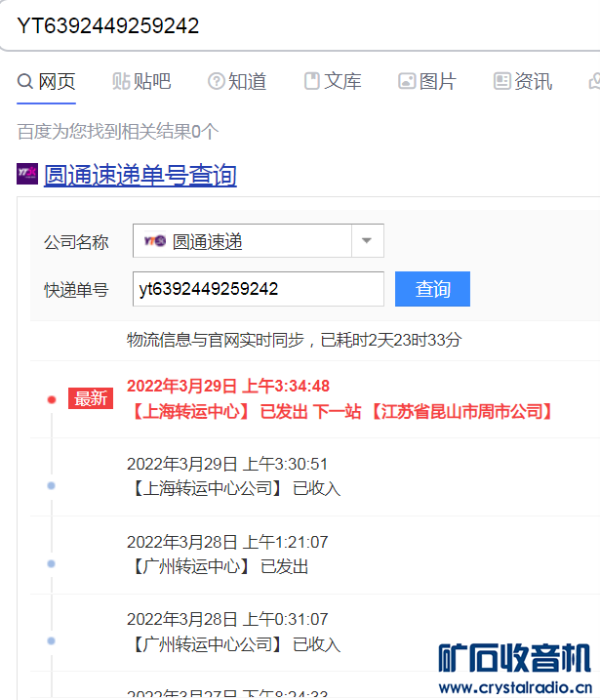Click the tracking number input field

(x=259, y=289)
